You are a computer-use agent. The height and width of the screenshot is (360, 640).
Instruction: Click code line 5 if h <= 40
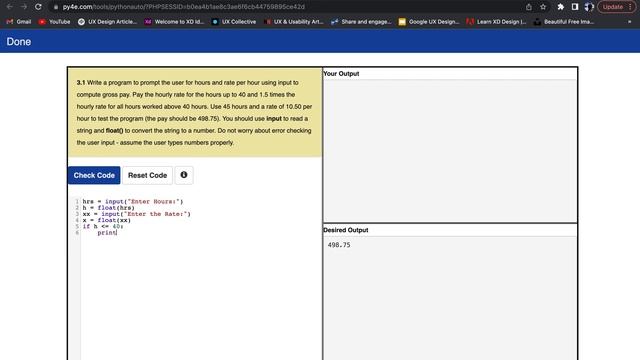click(x=103, y=226)
